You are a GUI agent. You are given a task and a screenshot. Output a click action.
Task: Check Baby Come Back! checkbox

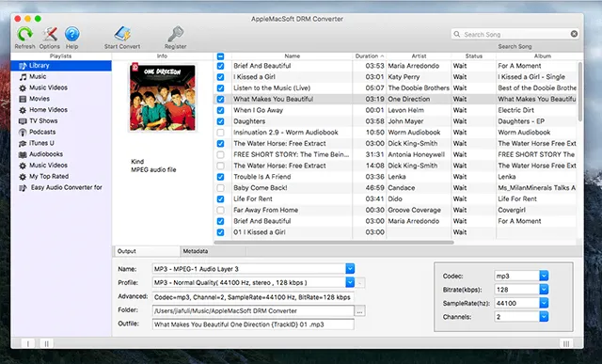[x=220, y=188]
